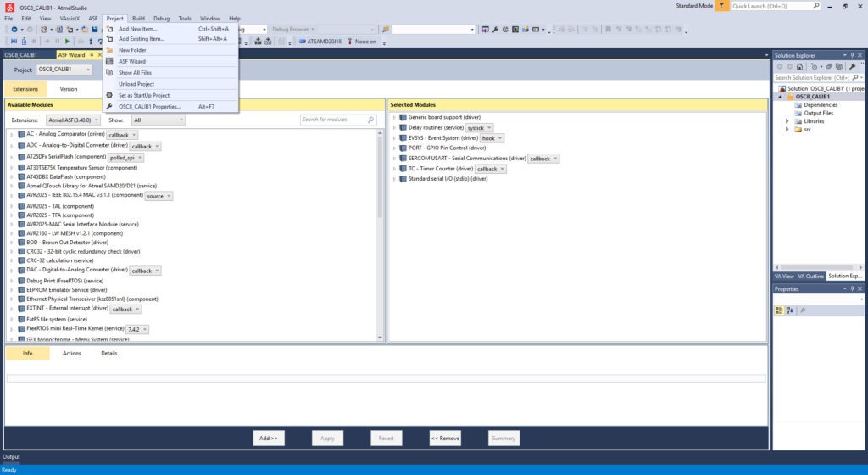The image size is (868, 475).
Task: Select 'Set as StartUp Project' menu entry
Action: tap(171, 95)
